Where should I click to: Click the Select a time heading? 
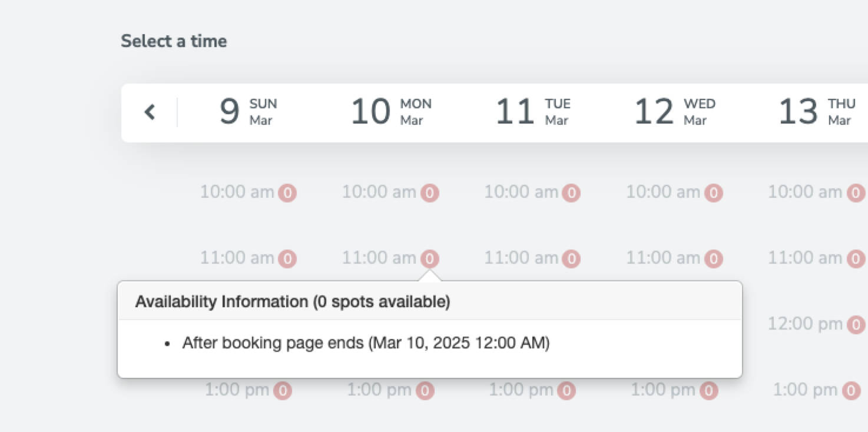click(x=173, y=41)
